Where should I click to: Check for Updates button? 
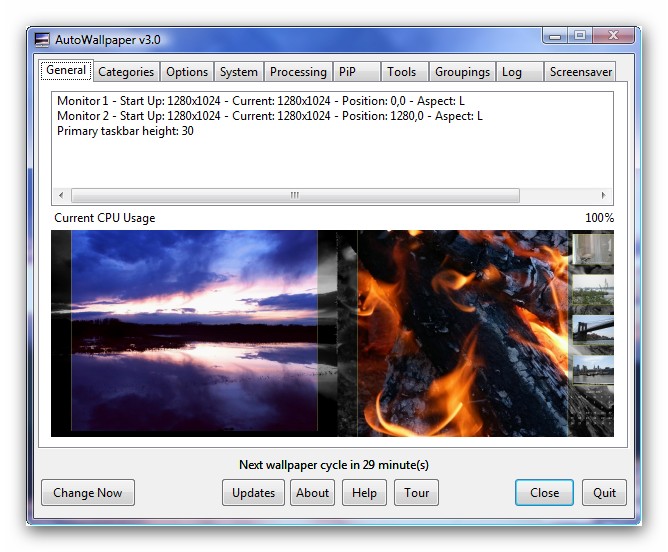click(x=253, y=493)
